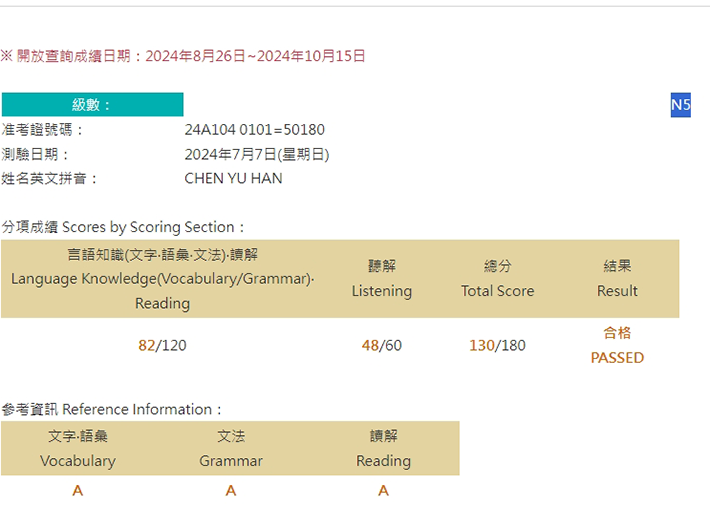Select the 130/180 total score

pos(497,346)
